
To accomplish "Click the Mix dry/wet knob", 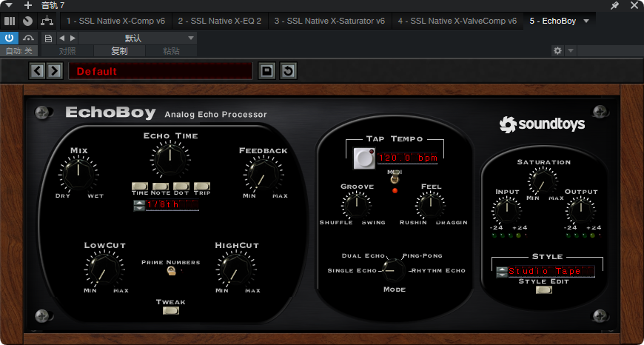I will click(x=78, y=174).
